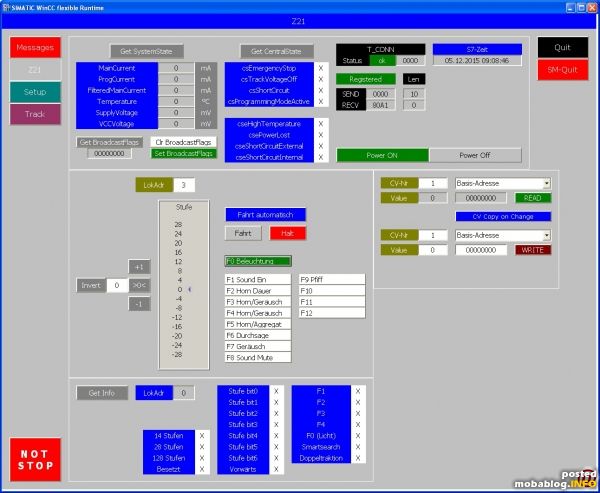The height and width of the screenshot is (493, 600).
Task: Click Set BroadcastFlags
Action: click(183, 153)
